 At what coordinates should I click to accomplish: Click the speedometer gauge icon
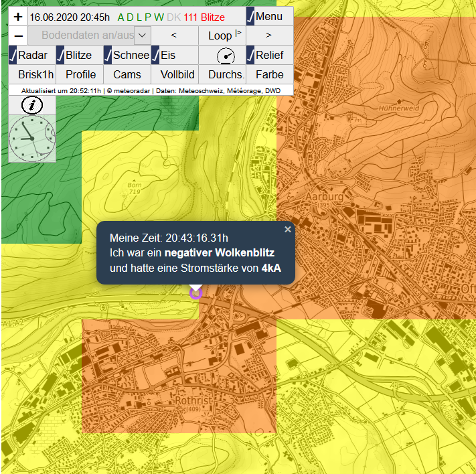point(226,56)
